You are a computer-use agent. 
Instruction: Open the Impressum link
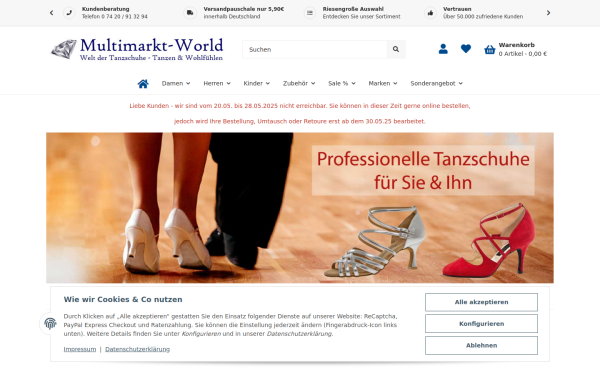point(80,349)
